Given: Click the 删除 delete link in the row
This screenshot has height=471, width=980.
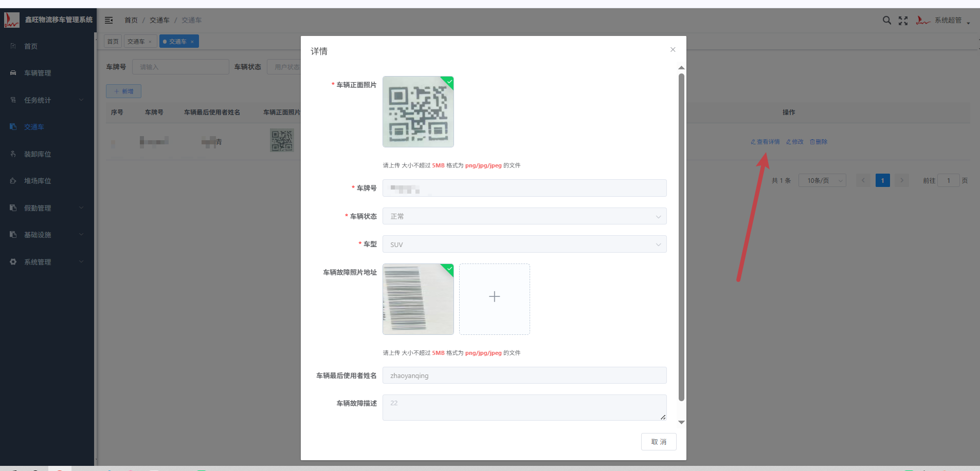Looking at the screenshot, I should pyautogui.click(x=819, y=142).
